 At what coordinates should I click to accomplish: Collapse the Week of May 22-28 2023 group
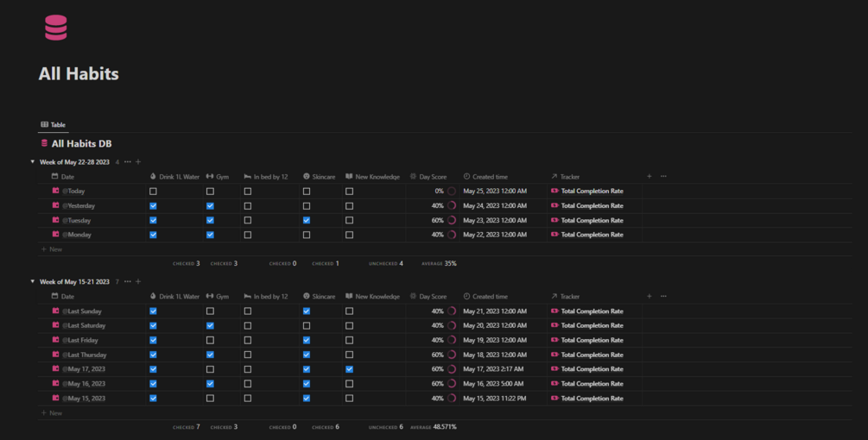tap(33, 162)
